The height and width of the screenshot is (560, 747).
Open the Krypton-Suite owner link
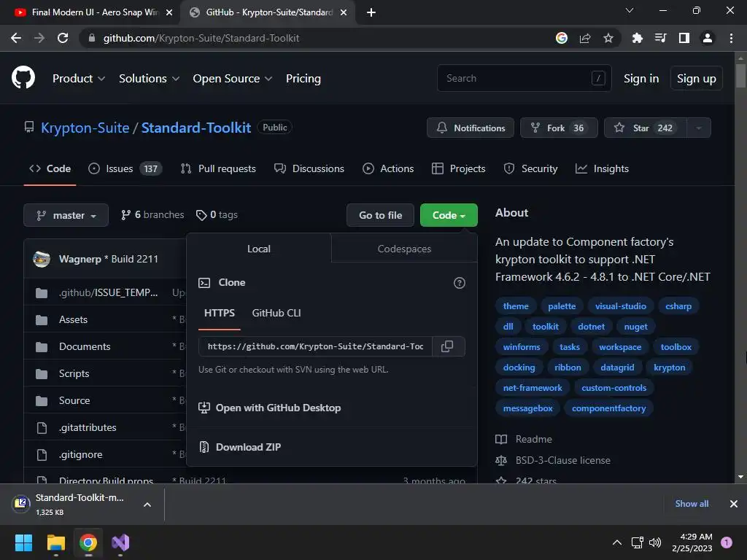pos(85,128)
